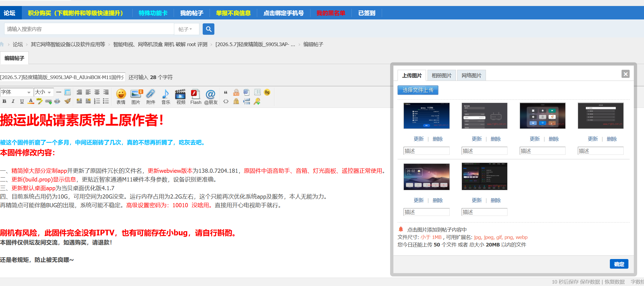
Task: Open the 表情 emoticon picker
Action: pos(121,97)
